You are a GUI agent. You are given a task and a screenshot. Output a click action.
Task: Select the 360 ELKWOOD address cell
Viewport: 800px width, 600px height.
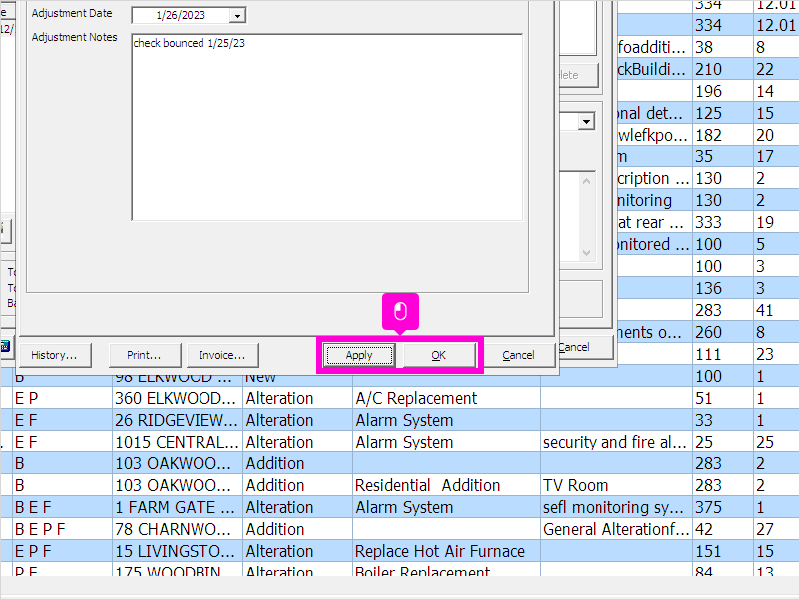[177, 398]
